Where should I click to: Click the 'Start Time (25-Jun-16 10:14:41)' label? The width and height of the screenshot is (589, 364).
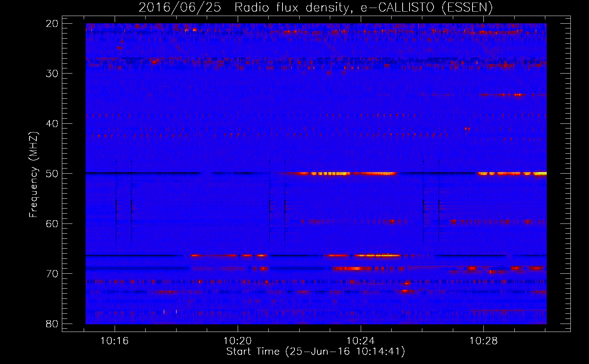tap(316, 352)
